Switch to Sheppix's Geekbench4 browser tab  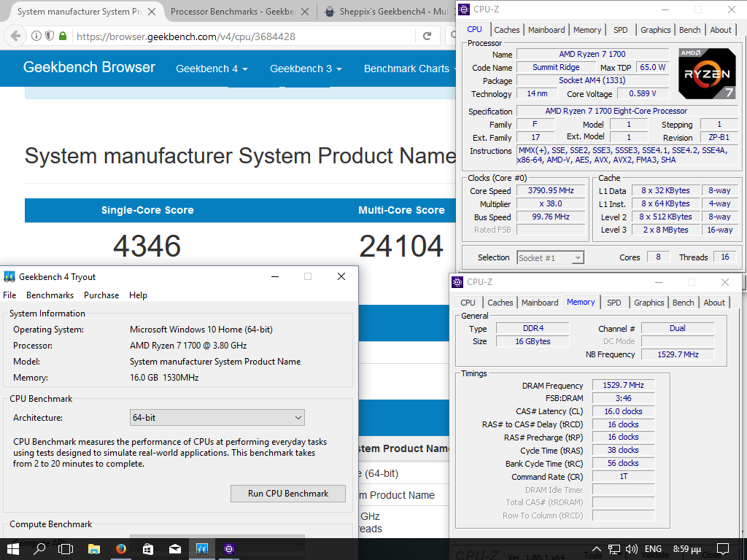point(387,12)
